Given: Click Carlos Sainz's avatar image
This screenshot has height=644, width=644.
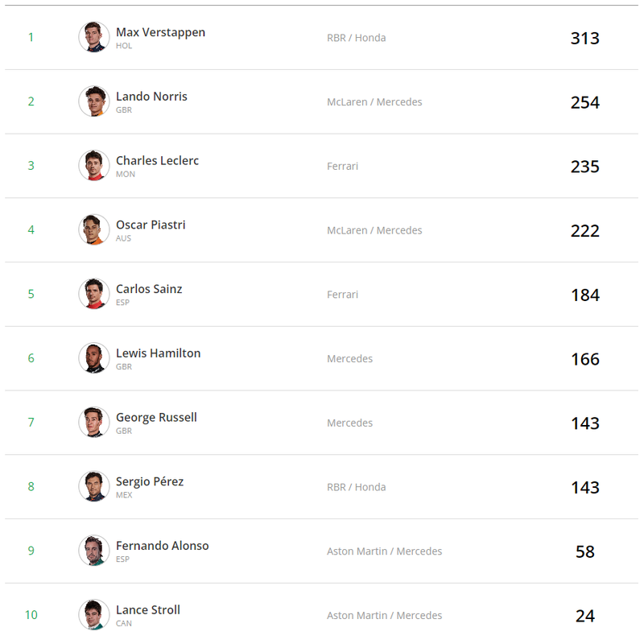Looking at the screenshot, I should point(94,294).
